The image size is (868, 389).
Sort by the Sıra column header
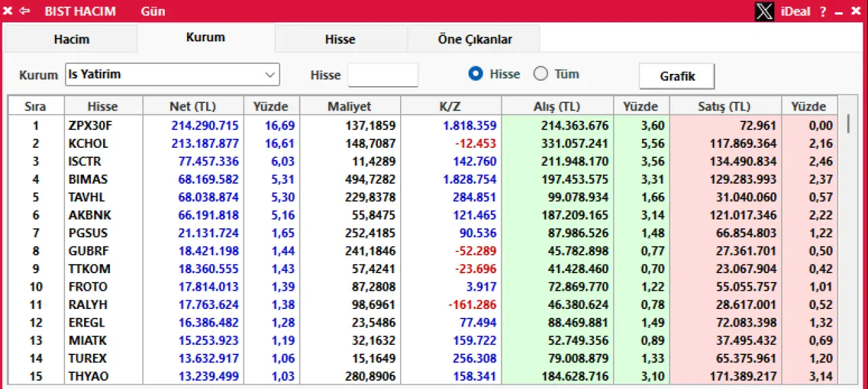coord(36,106)
